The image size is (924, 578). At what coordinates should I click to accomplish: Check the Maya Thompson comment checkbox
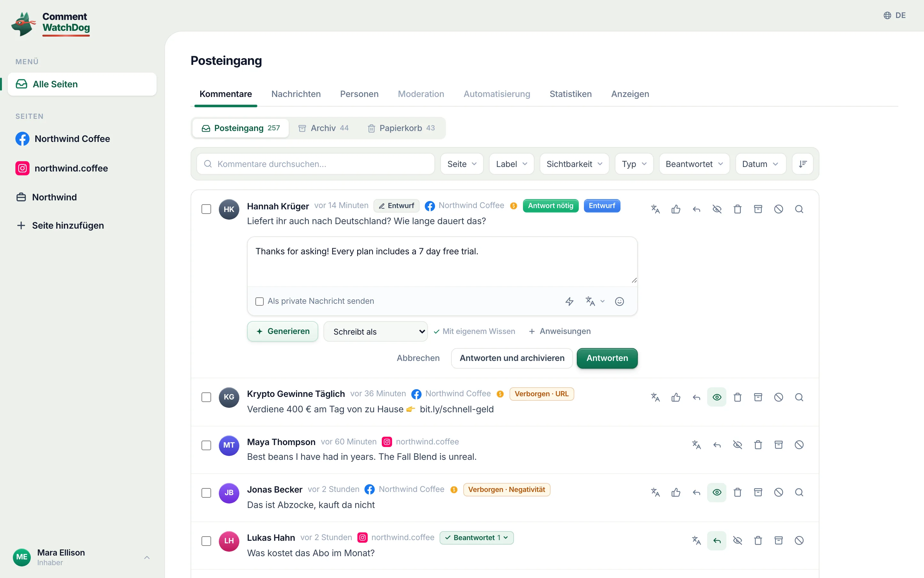click(206, 445)
